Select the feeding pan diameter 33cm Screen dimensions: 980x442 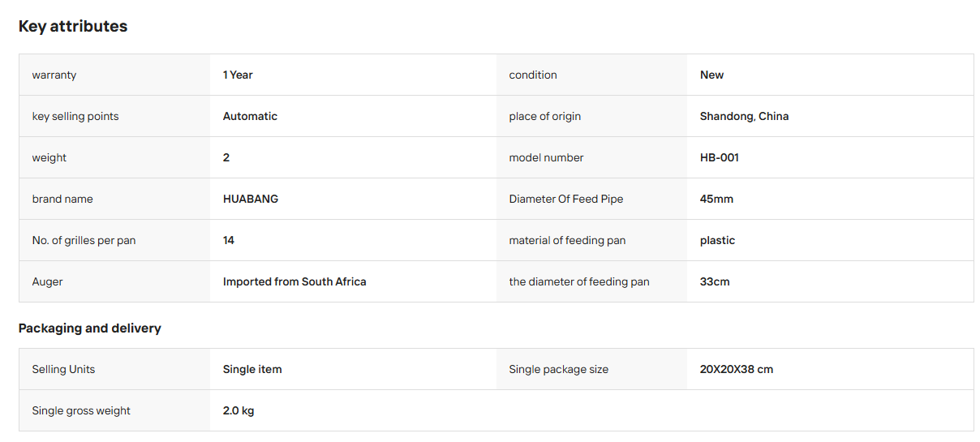pos(715,281)
